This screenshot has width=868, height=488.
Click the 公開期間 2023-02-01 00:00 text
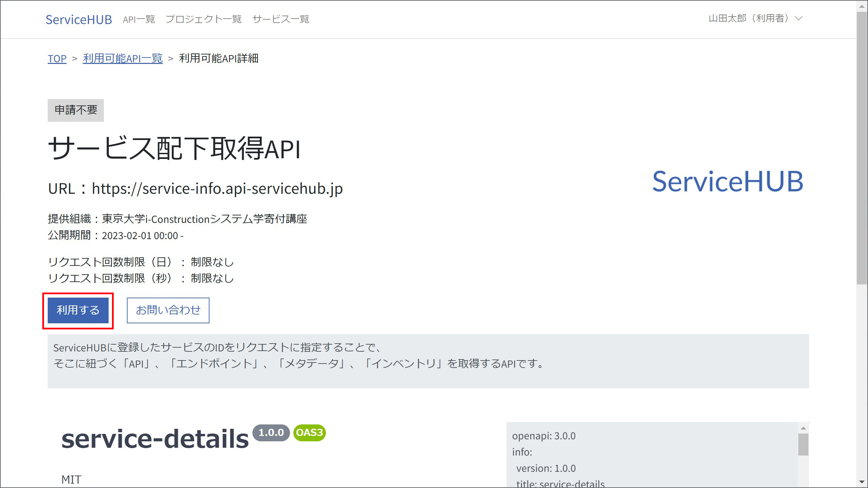point(115,235)
